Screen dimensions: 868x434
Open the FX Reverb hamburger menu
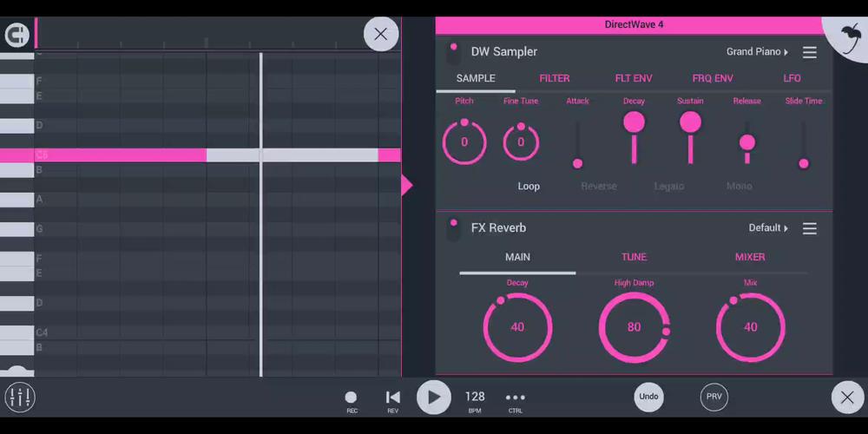[x=809, y=228]
